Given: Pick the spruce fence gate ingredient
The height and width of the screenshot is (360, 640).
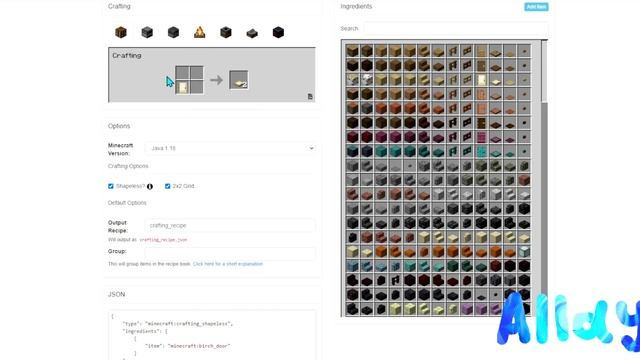Looking at the screenshot, I should [x=467, y=65].
